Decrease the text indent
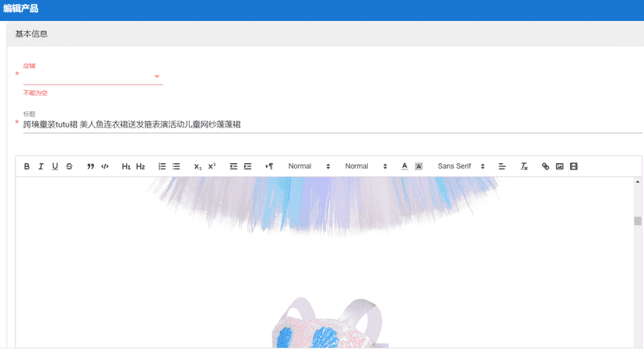The image size is (644, 362). [233, 166]
